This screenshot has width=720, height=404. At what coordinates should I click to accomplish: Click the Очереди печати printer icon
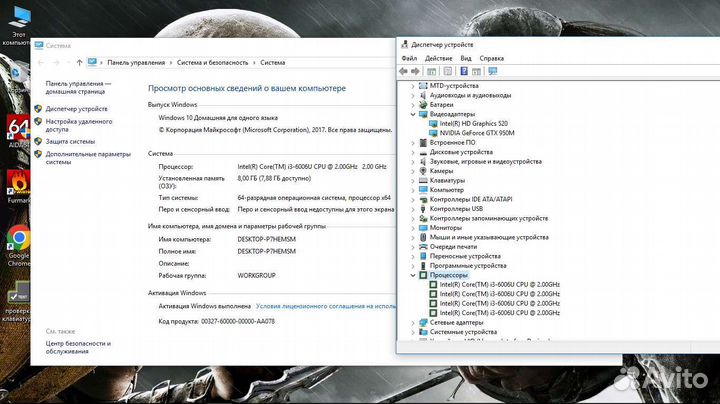[x=423, y=247]
